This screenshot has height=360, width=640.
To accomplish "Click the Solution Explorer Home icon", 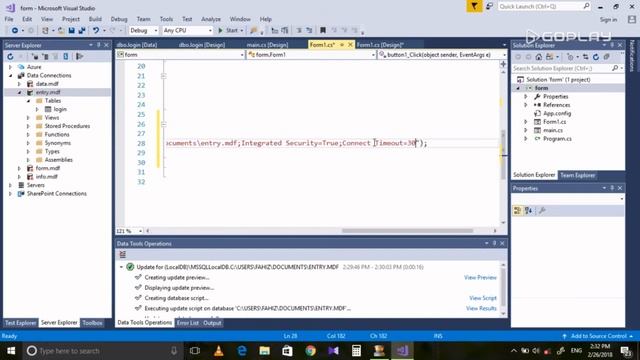I will pos(539,57).
